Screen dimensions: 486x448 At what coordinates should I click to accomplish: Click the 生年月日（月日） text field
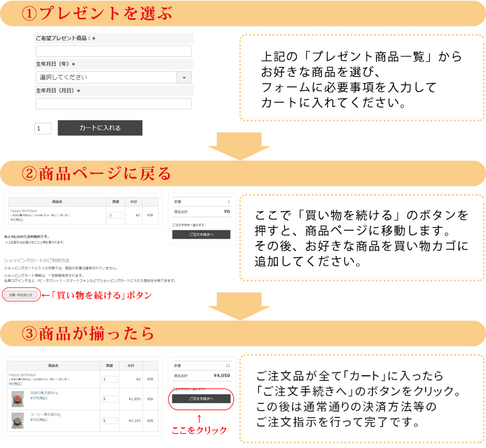[x=113, y=104]
